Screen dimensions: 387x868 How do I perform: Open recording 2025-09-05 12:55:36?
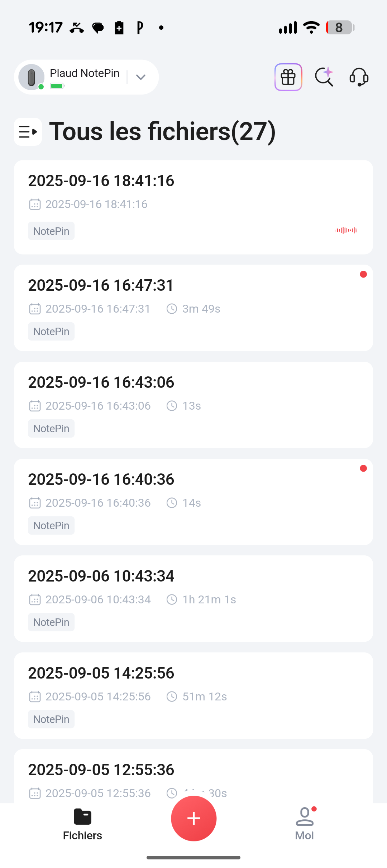point(193,776)
